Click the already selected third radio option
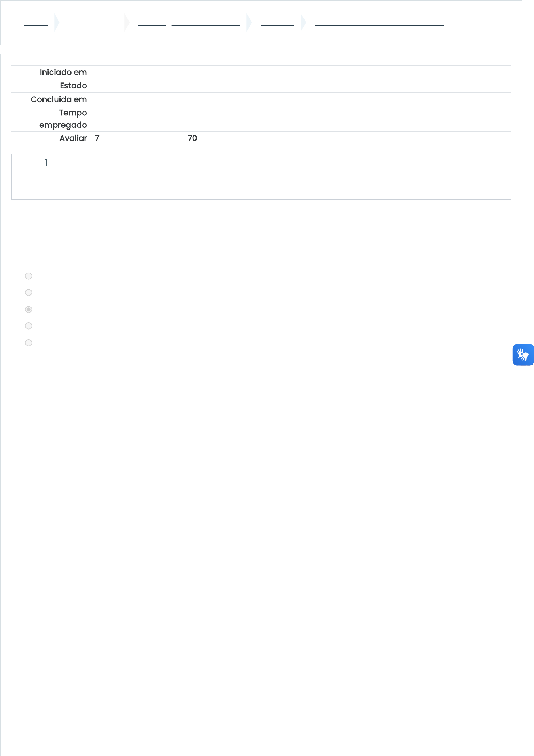This screenshot has height=756, width=534. click(x=29, y=309)
